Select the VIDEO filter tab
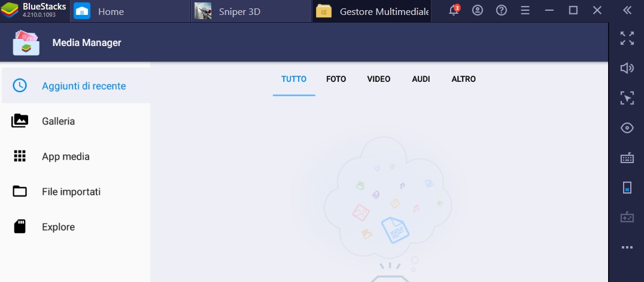The image size is (644, 282). tap(378, 79)
